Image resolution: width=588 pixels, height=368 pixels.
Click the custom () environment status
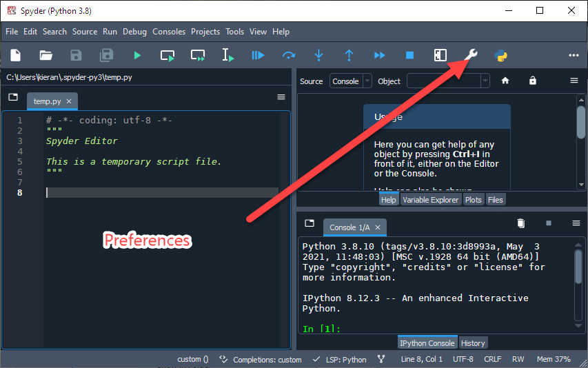coord(193,359)
